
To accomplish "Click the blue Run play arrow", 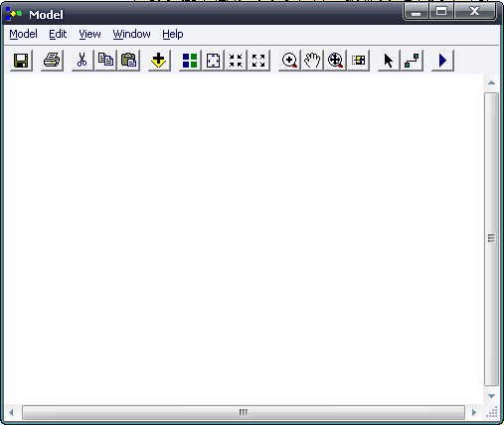I will 442,61.
